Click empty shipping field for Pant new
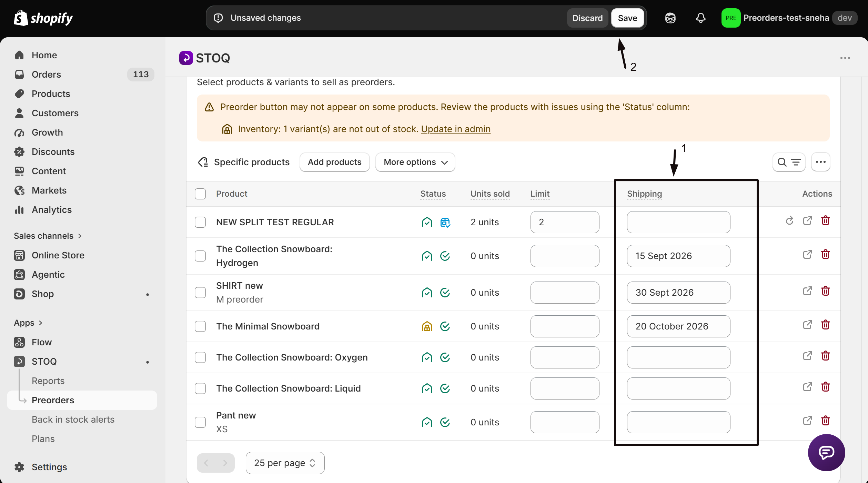 pyautogui.click(x=678, y=422)
